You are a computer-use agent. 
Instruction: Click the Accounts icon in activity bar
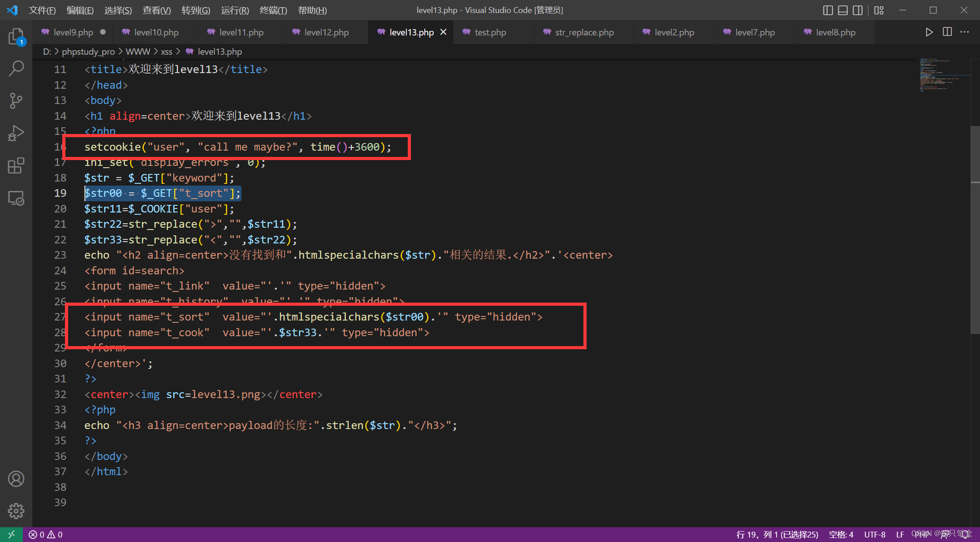(16, 479)
